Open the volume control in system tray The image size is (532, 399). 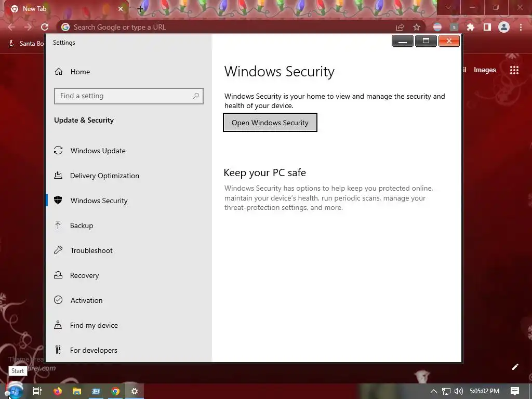point(458,391)
